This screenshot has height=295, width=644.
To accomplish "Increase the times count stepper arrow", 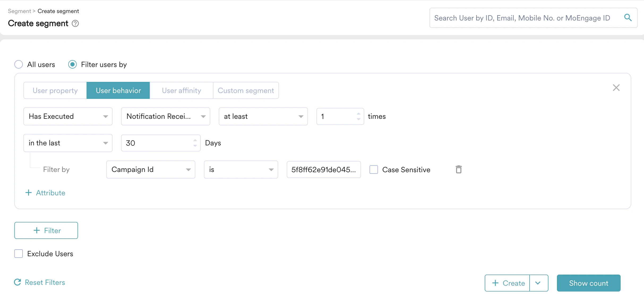I will (359, 113).
